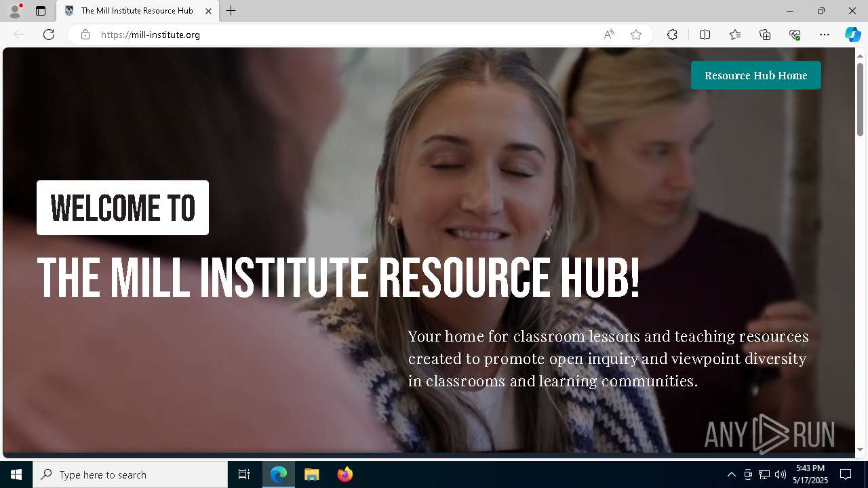The height and width of the screenshot is (488, 868).
Task: Open the volume control tray icon
Action: pyautogui.click(x=781, y=474)
